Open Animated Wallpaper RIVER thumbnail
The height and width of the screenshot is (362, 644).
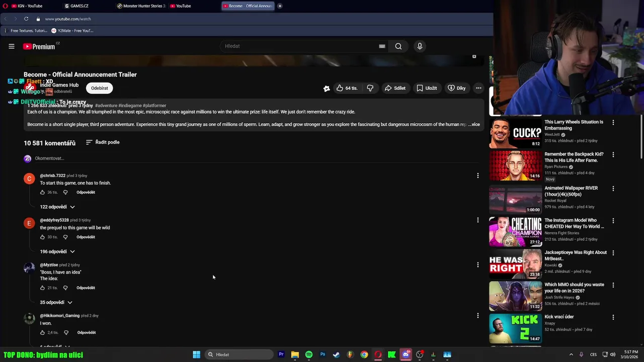(515, 199)
